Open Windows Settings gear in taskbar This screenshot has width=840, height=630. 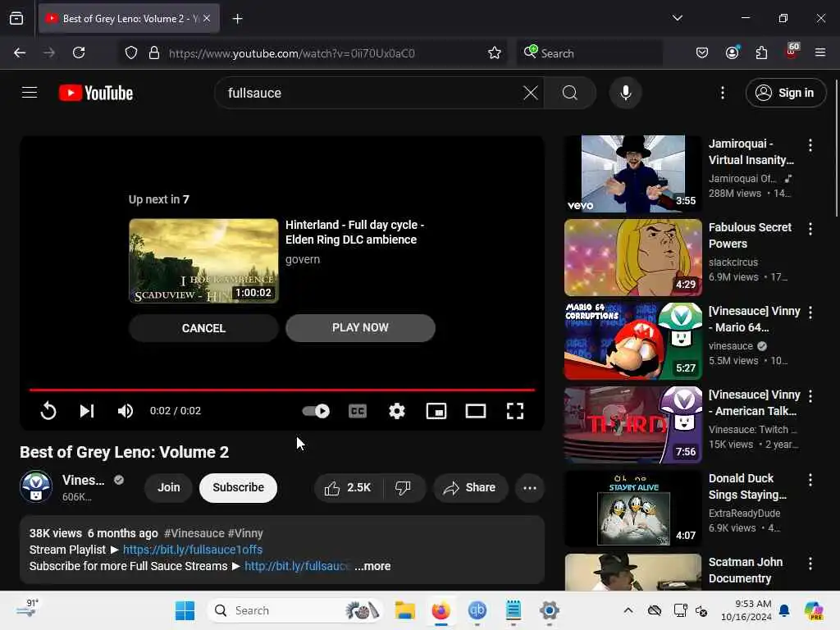(x=549, y=610)
